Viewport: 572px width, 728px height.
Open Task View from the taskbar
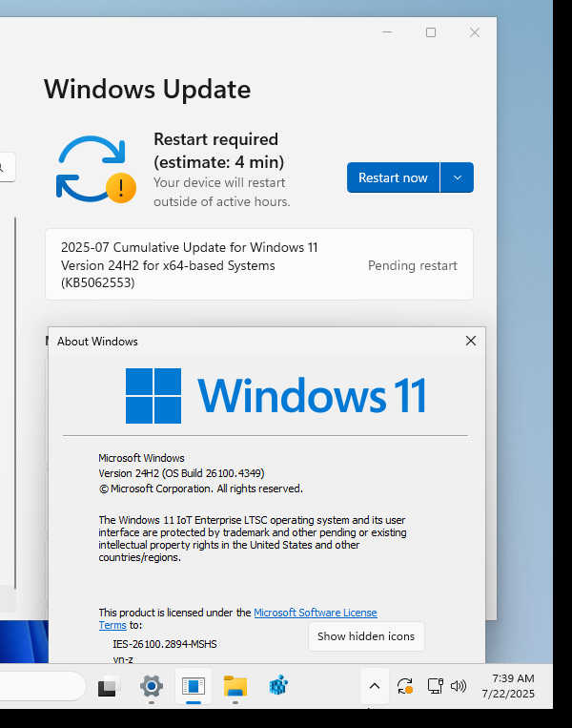click(x=109, y=686)
